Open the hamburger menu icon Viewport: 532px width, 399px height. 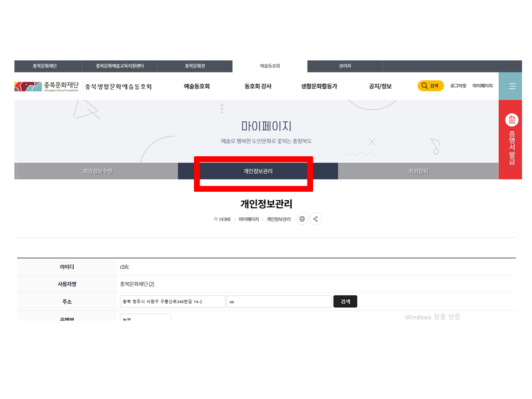coord(511,86)
